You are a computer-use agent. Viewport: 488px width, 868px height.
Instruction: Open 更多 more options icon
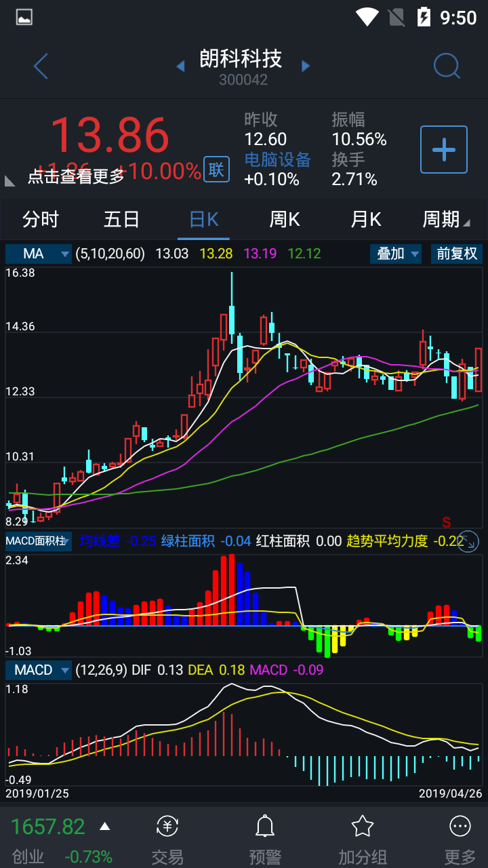pyautogui.click(x=460, y=827)
